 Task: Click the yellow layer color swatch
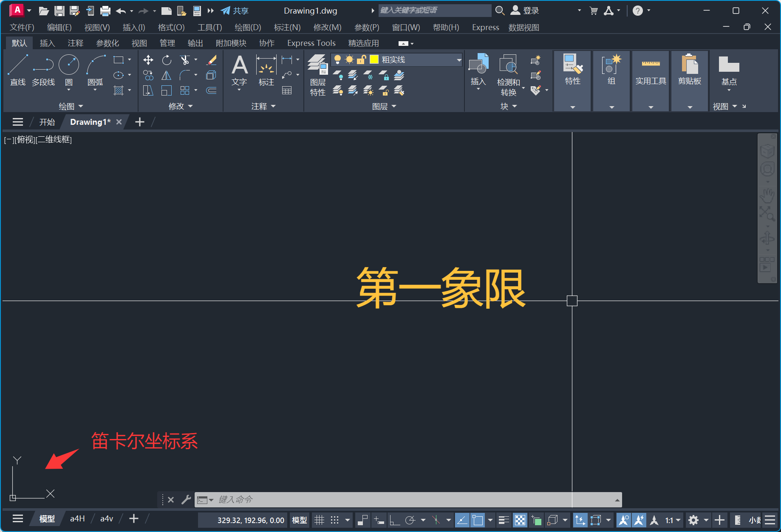(374, 59)
